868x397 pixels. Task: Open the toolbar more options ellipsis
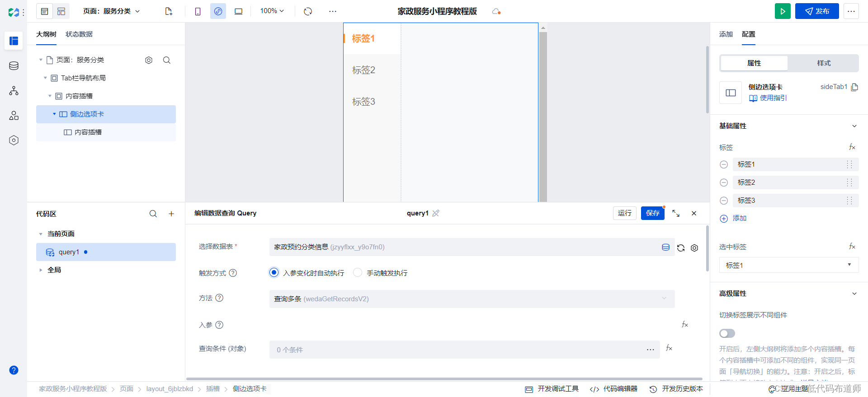tap(333, 11)
